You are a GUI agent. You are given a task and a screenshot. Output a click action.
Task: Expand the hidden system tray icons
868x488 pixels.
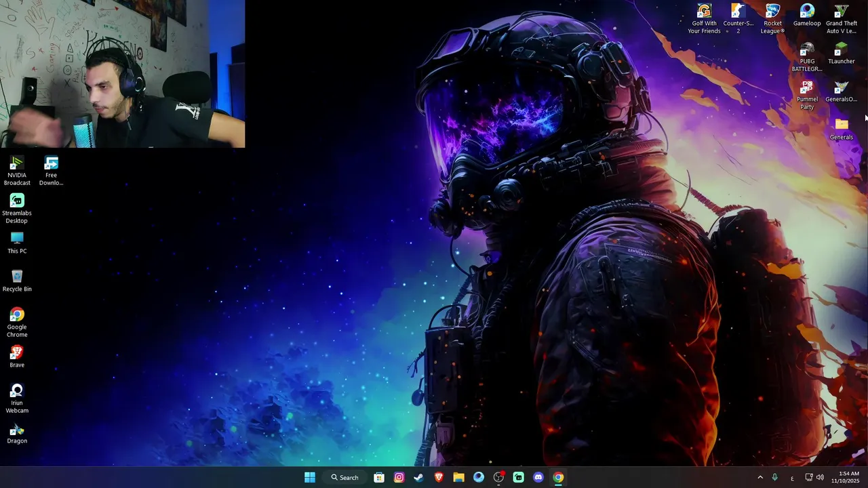click(760, 477)
